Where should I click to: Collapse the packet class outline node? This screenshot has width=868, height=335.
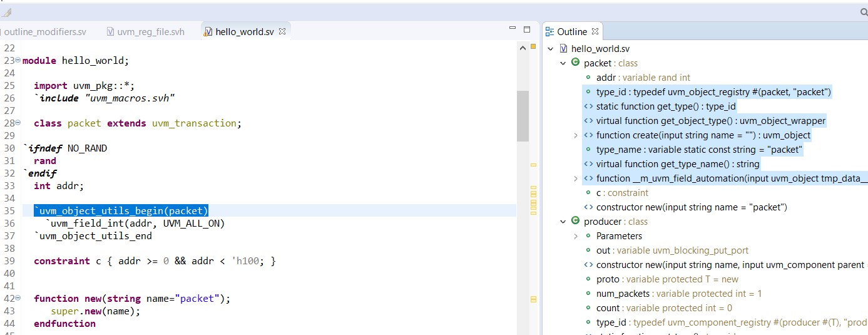(563, 63)
